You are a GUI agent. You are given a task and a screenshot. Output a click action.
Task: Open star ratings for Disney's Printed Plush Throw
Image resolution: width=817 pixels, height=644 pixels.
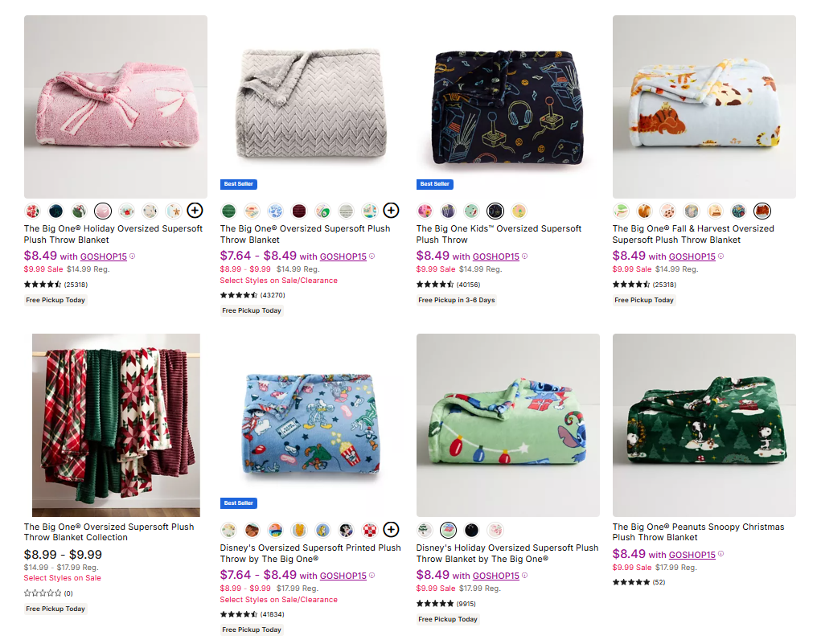coord(239,614)
